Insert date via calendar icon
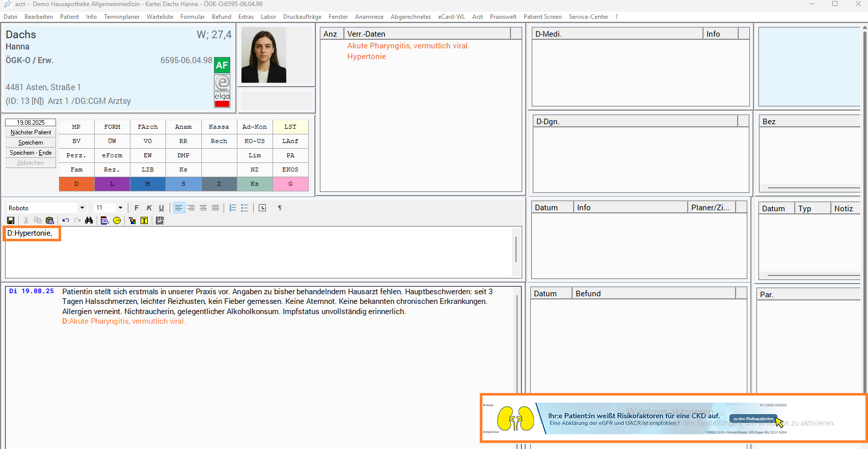The height and width of the screenshot is (449, 868). click(x=104, y=220)
